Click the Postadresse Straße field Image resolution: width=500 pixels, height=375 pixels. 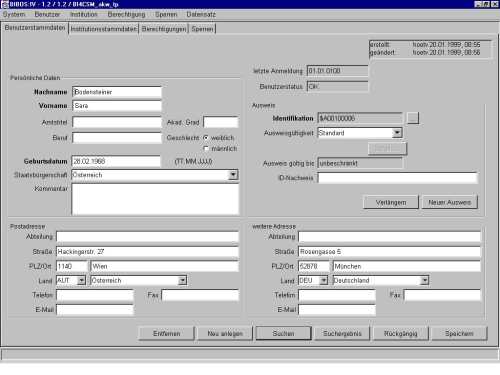click(x=147, y=252)
